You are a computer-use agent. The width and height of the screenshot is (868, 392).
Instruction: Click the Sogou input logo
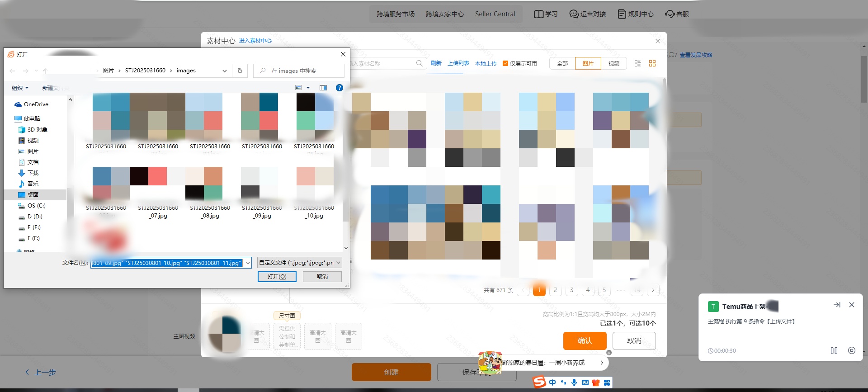coord(539,382)
